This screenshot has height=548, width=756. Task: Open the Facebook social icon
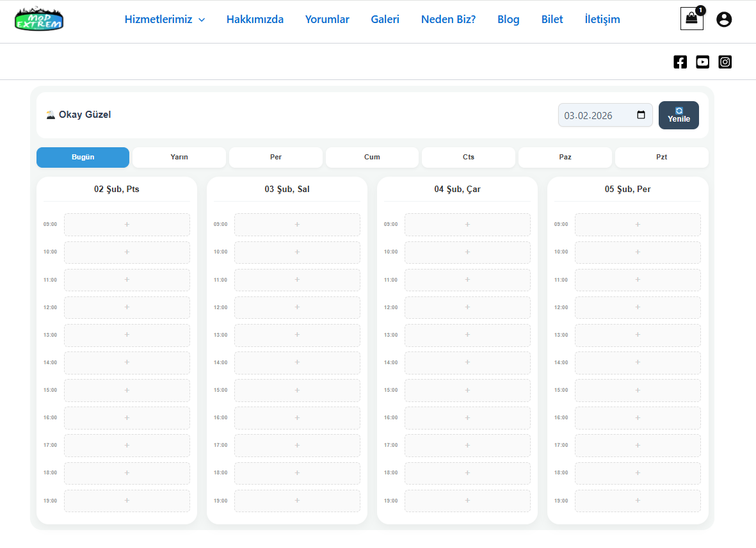(680, 62)
